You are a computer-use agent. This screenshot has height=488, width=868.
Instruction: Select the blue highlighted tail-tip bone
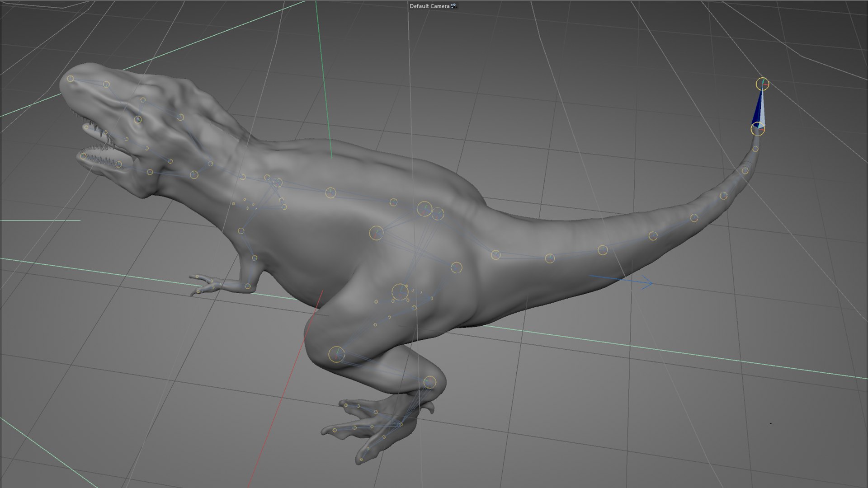(x=759, y=108)
